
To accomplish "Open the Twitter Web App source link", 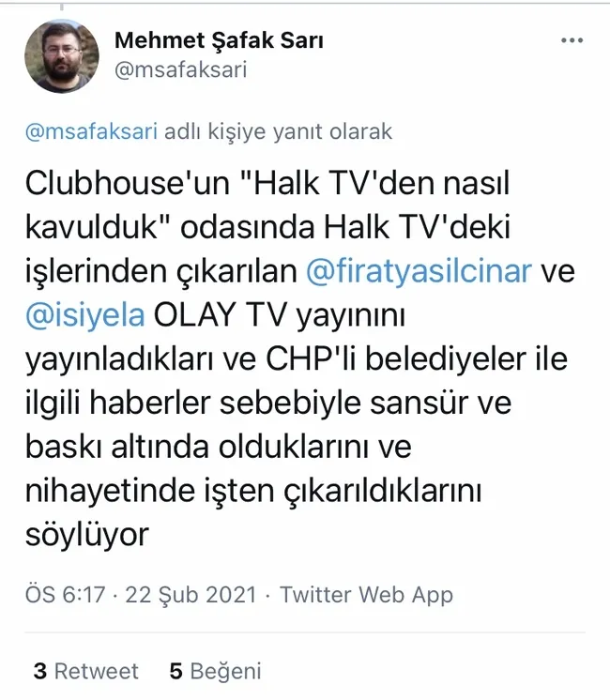I will coord(367,596).
